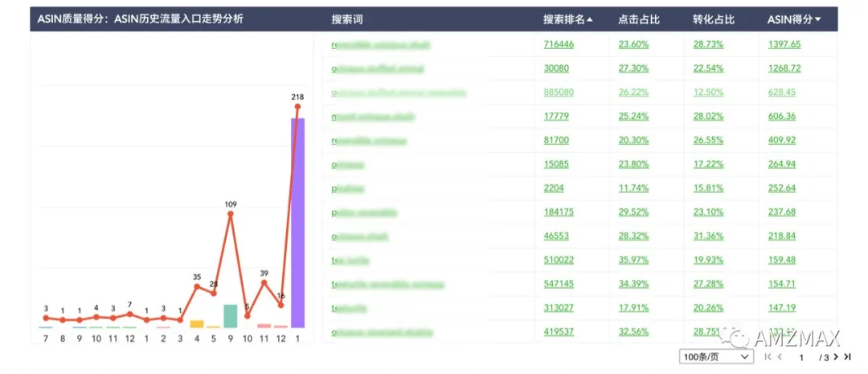The image size is (868, 374).
Task: Open search rank link 716446
Action: tap(559, 44)
